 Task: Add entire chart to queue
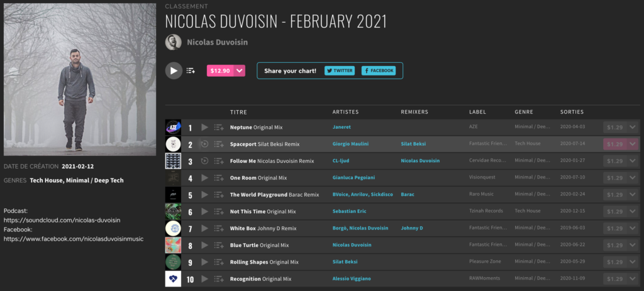pos(191,70)
